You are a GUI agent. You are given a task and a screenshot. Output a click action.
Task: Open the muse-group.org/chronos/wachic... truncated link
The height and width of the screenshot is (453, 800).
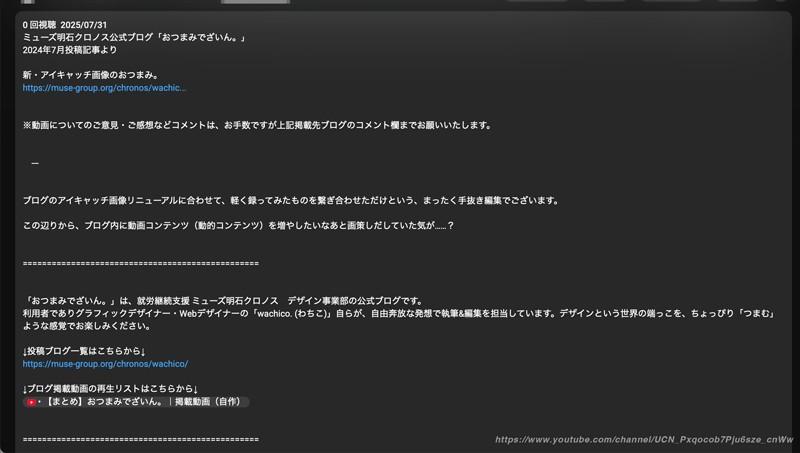104,88
